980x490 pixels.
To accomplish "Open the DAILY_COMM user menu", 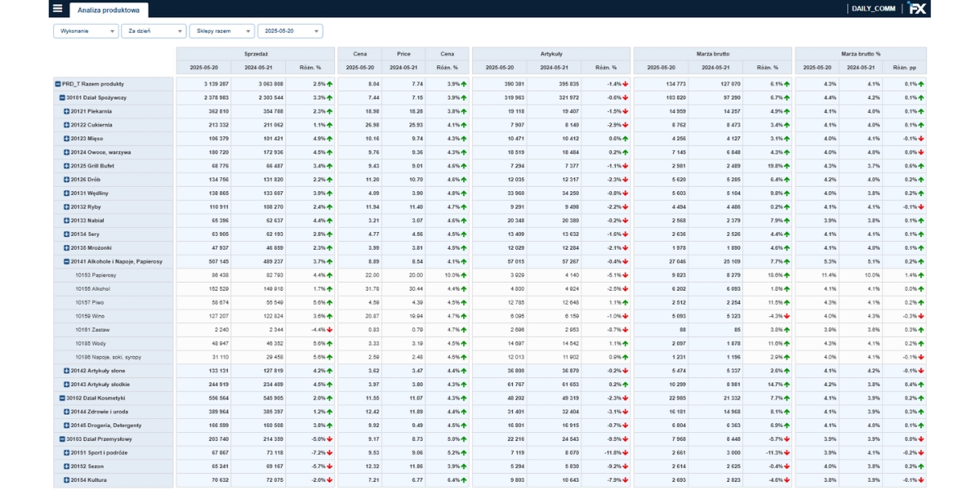I will [x=873, y=8].
